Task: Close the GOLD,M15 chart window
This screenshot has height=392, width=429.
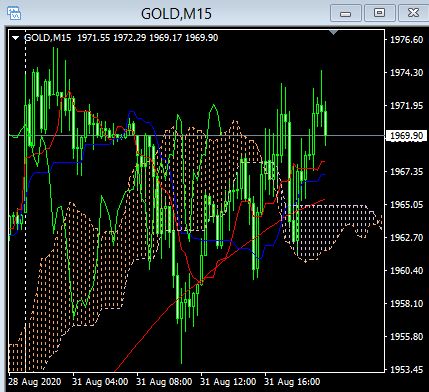Action: (413, 13)
